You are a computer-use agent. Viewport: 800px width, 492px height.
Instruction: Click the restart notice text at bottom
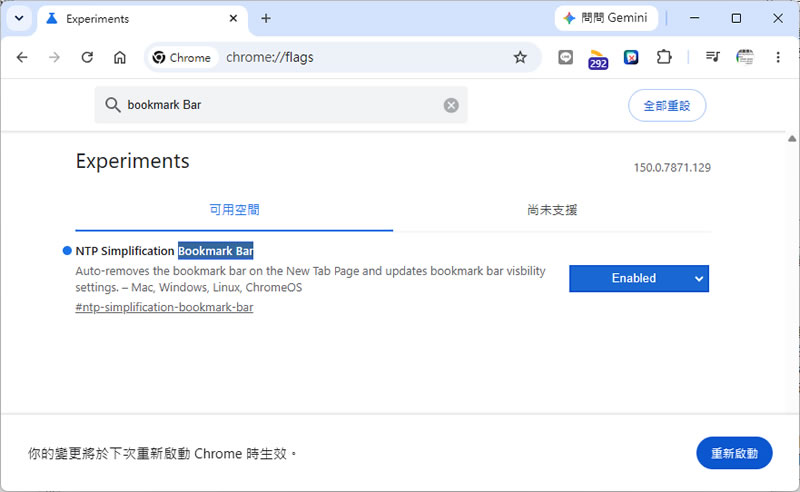162,453
